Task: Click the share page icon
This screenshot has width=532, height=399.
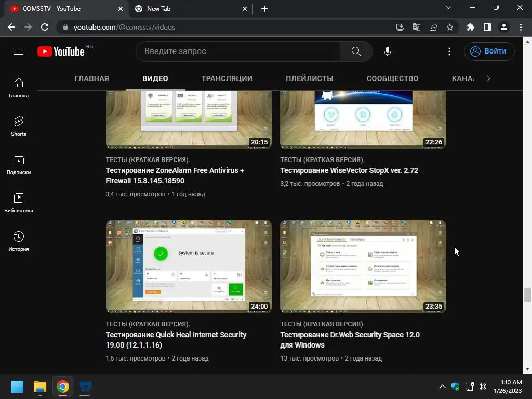Action: pyautogui.click(x=433, y=27)
